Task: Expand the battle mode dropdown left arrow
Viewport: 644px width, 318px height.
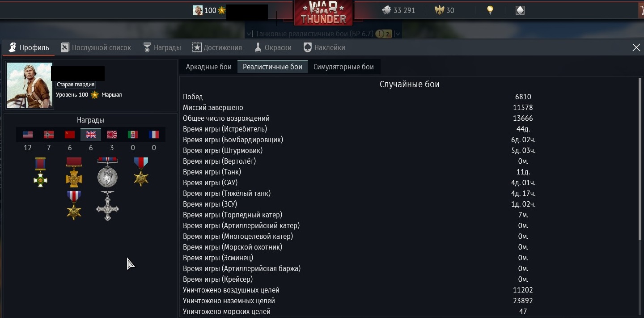Action: [249, 34]
